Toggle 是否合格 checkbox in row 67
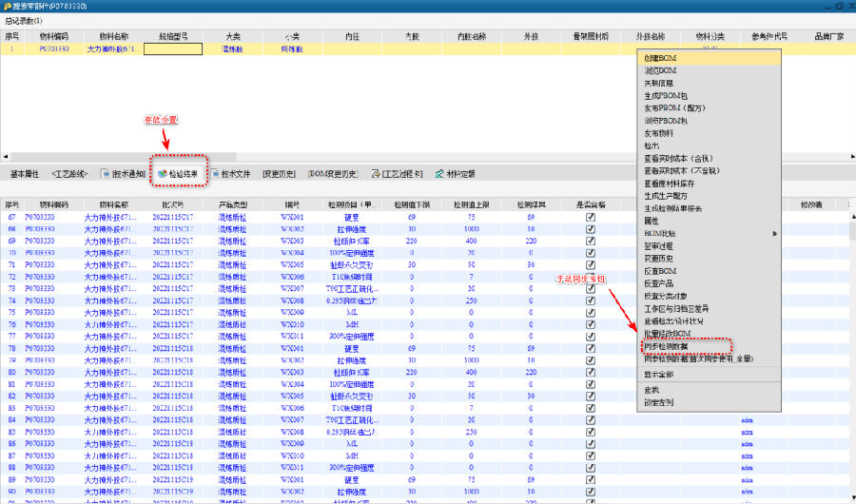This screenshot has width=856, height=504. pyautogui.click(x=591, y=217)
